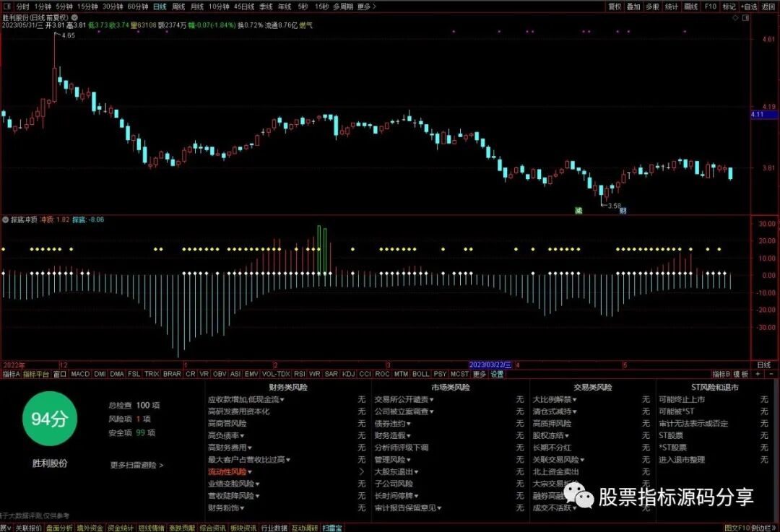Select the 1分钟 period
Screen dimensions: 780x532
tap(43, 6)
